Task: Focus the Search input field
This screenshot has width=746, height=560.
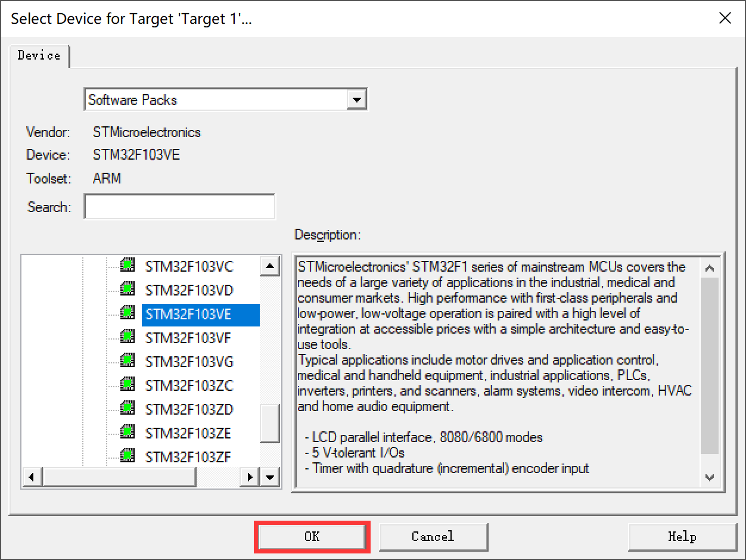Action: pyautogui.click(x=180, y=207)
